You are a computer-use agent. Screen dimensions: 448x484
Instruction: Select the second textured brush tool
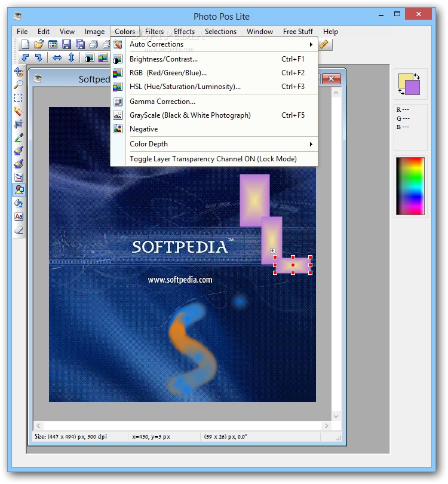click(19, 164)
